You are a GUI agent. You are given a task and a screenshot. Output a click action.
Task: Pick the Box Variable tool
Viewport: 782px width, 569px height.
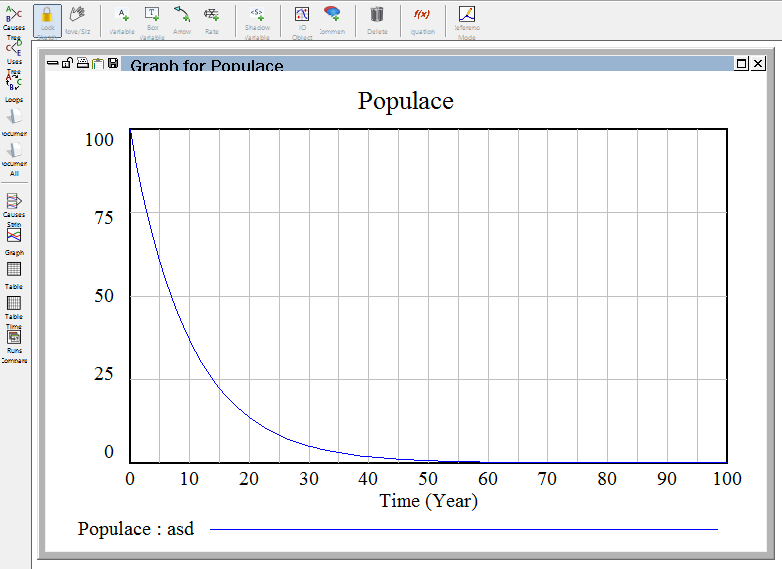coord(152,19)
